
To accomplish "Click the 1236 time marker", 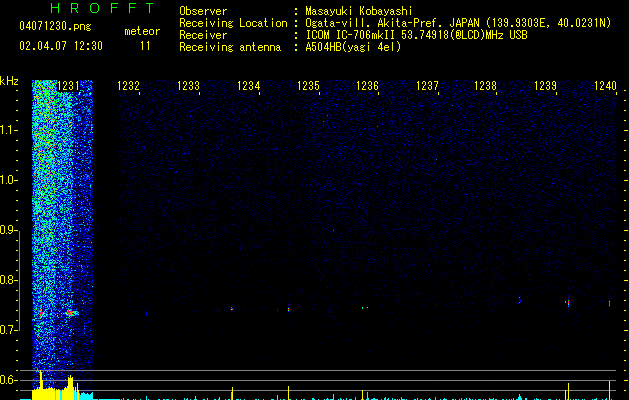I will pyautogui.click(x=367, y=85).
